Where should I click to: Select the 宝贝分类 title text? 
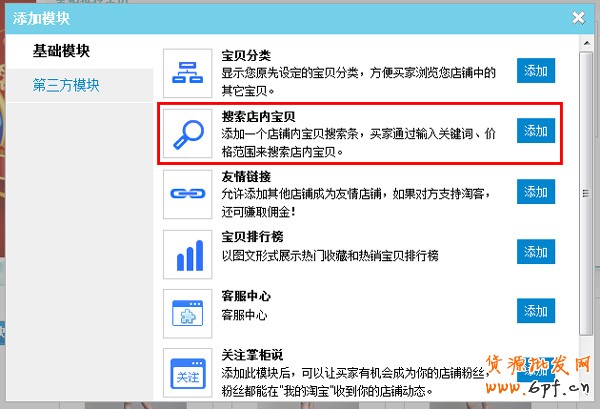[x=245, y=57]
